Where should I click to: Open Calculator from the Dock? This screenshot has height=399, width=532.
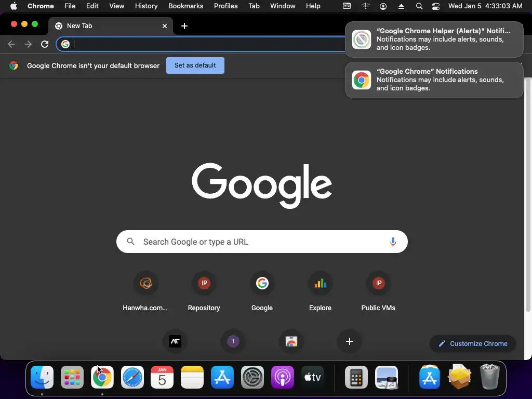pyautogui.click(x=356, y=377)
